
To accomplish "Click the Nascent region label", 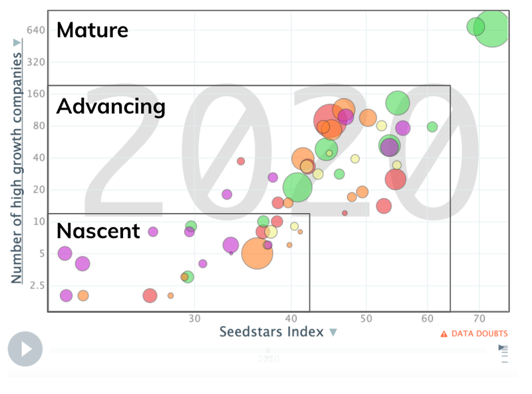I will pyautogui.click(x=98, y=230).
